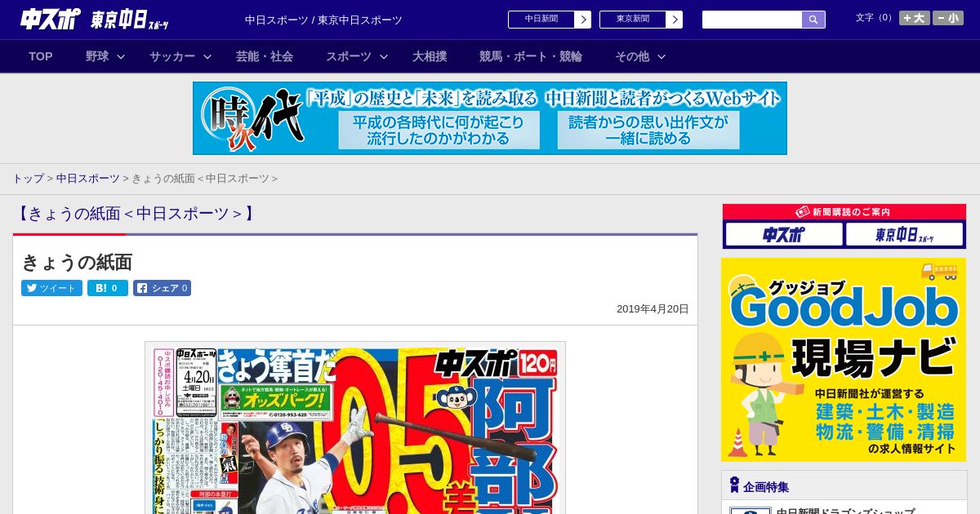Go to TOP in navigation bar
Screen dimensions: 980x514
click(x=41, y=56)
